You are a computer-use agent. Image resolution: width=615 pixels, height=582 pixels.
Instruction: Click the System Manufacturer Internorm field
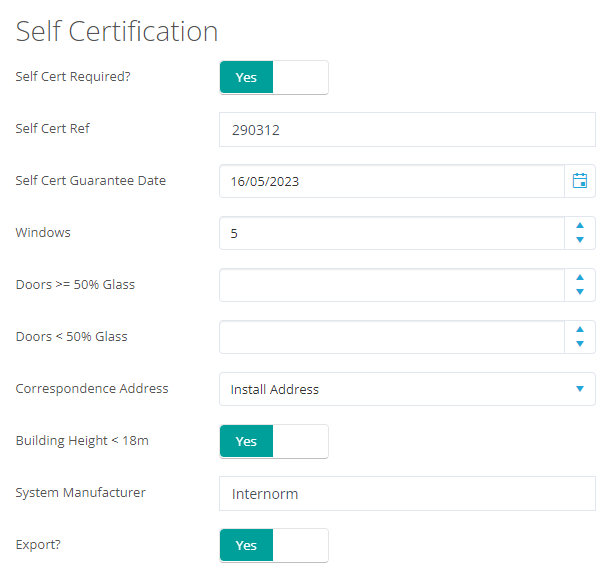click(407, 493)
